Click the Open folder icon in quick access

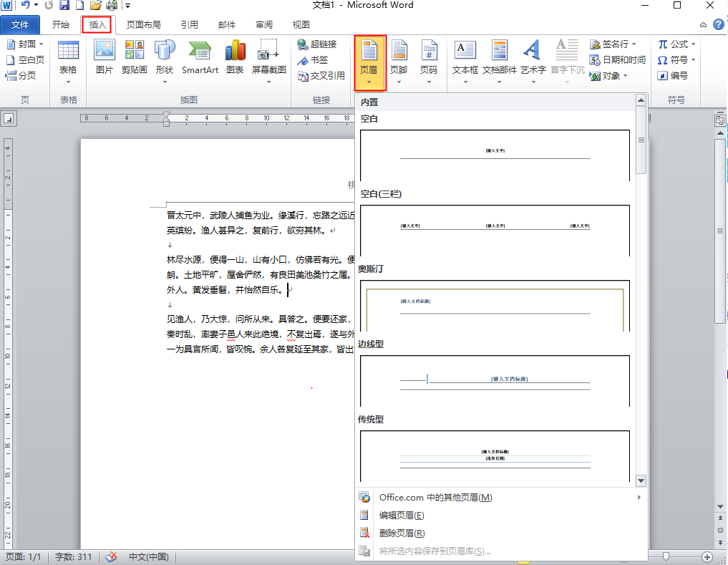click(x=96, y=6)
